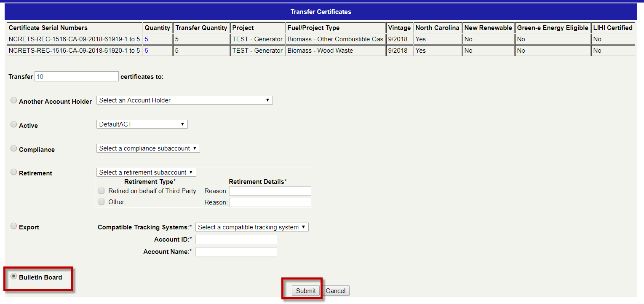The height and width of the screenshot is (304, 644).
Task: Click the Certificate Serial Numbers column header
Action: tap(75, 28)
